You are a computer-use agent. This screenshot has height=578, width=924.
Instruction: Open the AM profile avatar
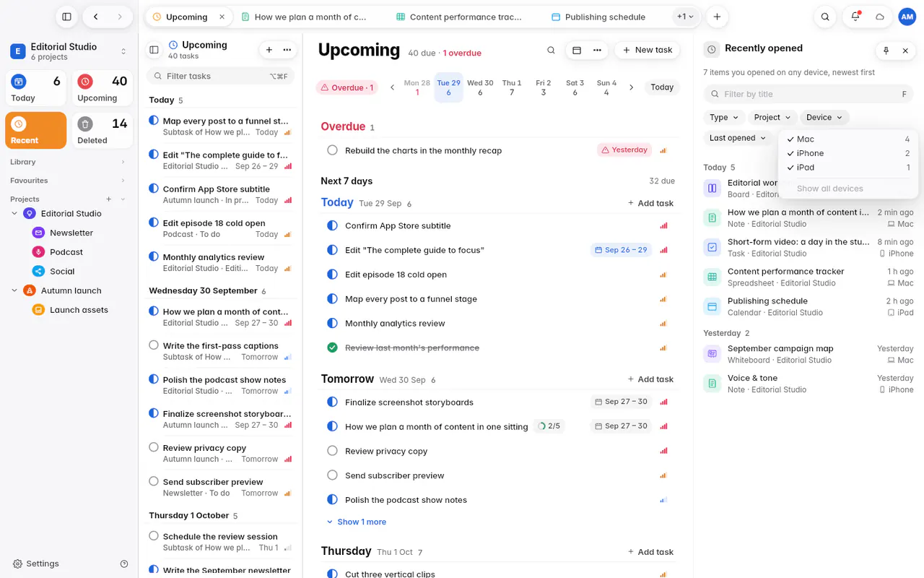[x=907, y=17]
